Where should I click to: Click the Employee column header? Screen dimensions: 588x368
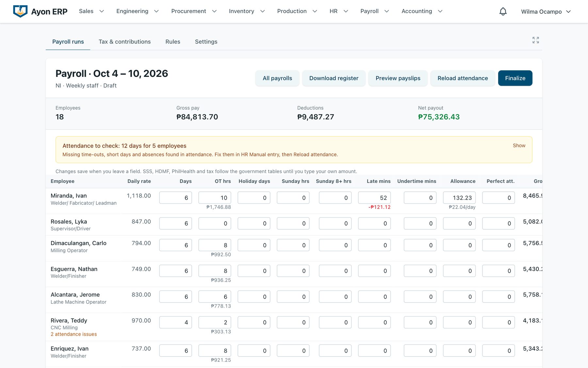pos(62,181)
